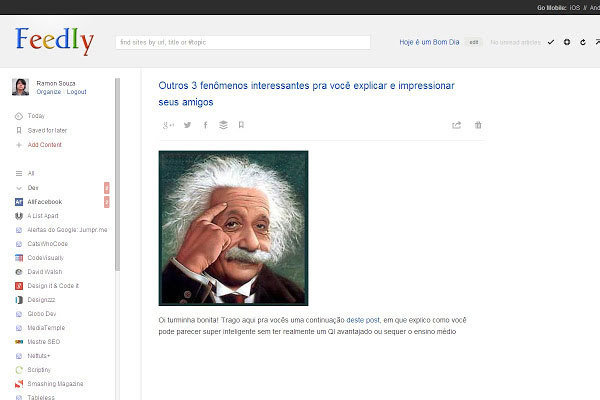600x400 pixels.
Task: Click the unread count badge for Dev
Action: pyautogui.click(x=107, y=188)
